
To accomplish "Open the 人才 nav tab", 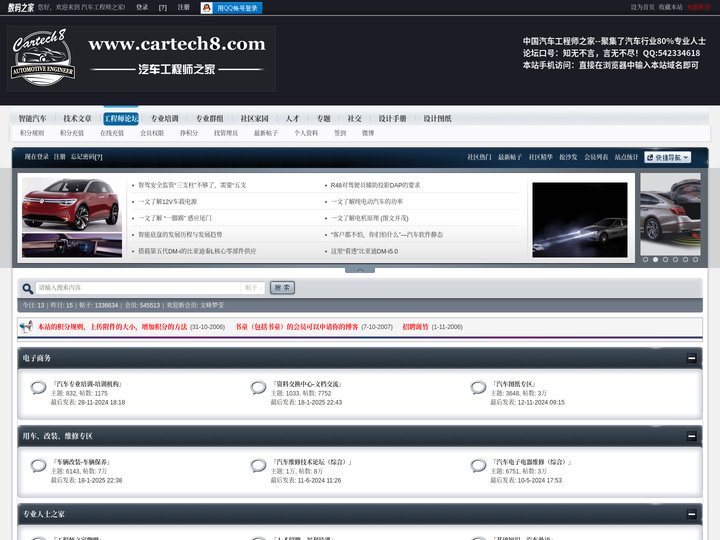I will (x=292, y=118).
